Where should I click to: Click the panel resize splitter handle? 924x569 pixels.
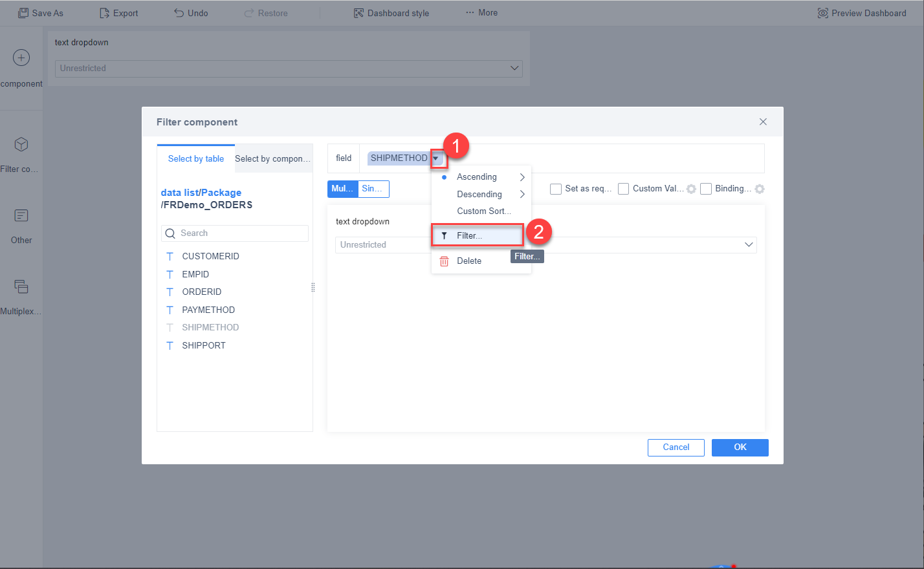click(x=313, y=288)
